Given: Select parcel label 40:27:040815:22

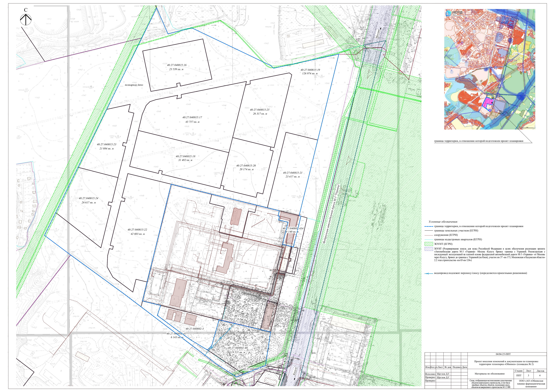Looking at the screenshot, I should tap(137, 230).
